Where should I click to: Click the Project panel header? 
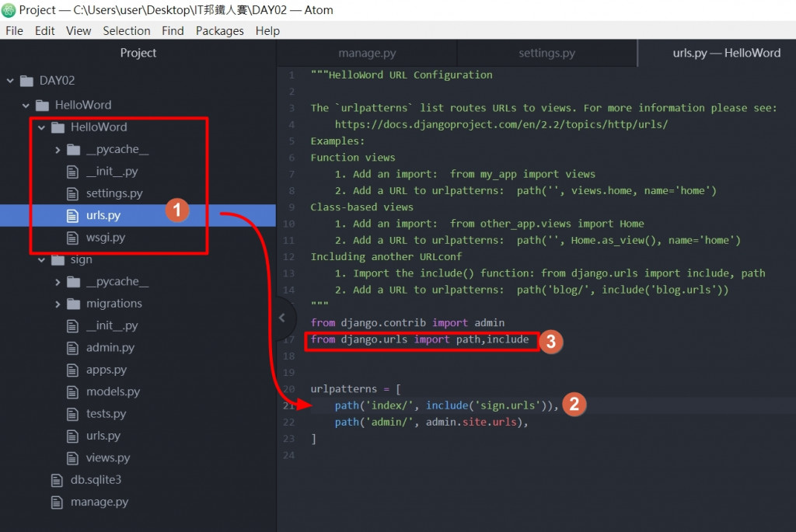(138, 53)
